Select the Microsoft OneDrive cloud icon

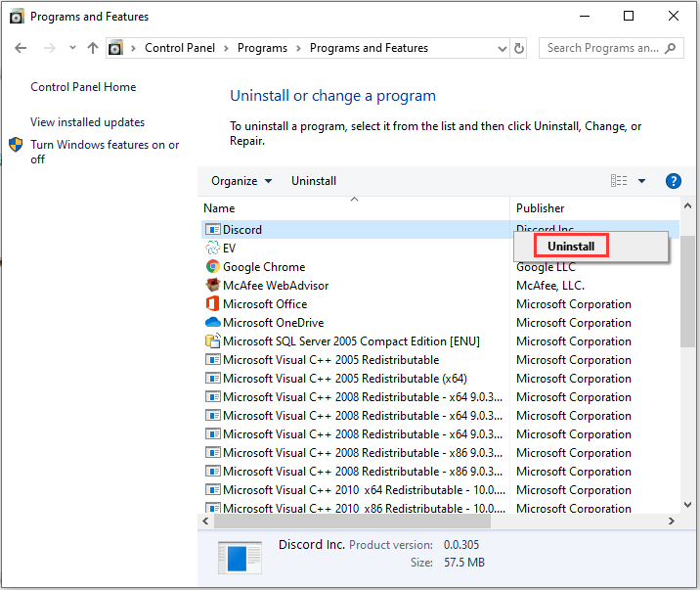pyautogui.click(x=212, y=322)
